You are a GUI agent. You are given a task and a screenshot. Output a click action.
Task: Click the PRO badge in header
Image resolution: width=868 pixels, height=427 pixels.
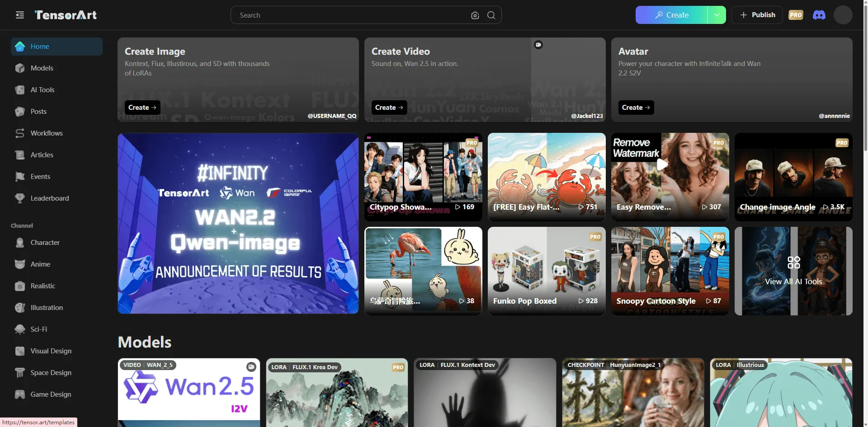click(796, 15)
